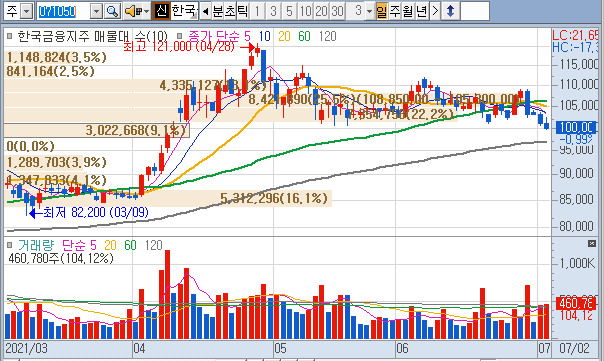This screenshot has height=361, width=604.
Task: Click the stock name 한국 label
Action: point(184,11)
